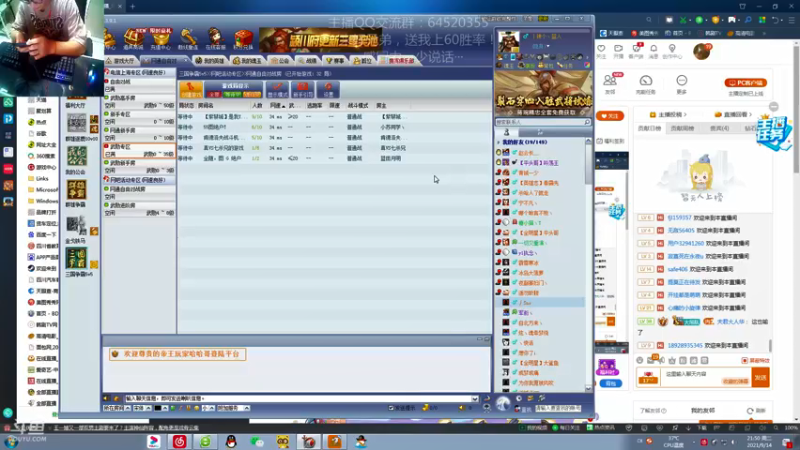The height and width of the screenshot is (450, 800).
Task: Open the QQ penguin icon on taskbar
Action: click(x=231, y=441)
